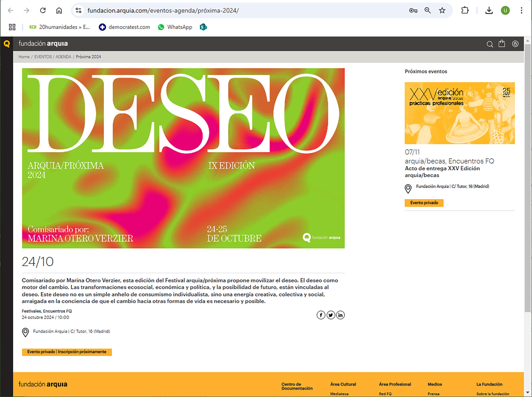The height and width of the screenshot is (397, 532).
Task: Click the page vertical scrollbar
Action: pos(528,178)
